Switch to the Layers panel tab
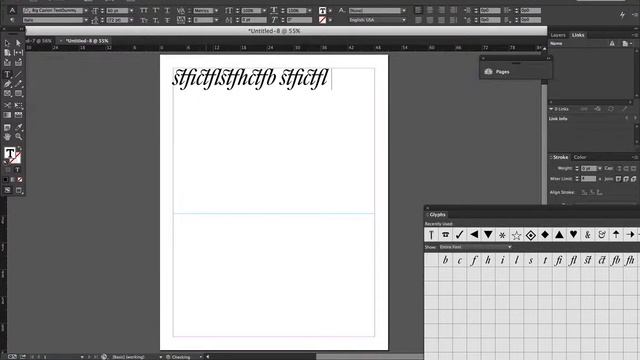 point(558,35)
